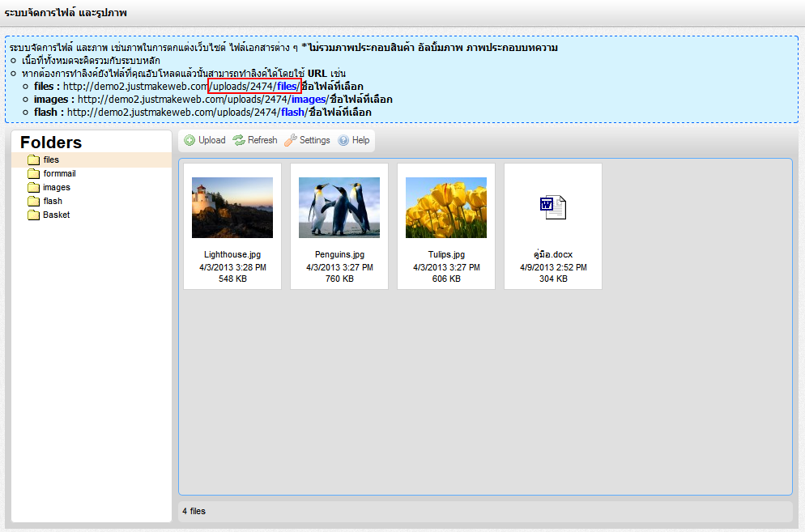
Task: Click the Help question mark icon
Action: click(343, 140)
